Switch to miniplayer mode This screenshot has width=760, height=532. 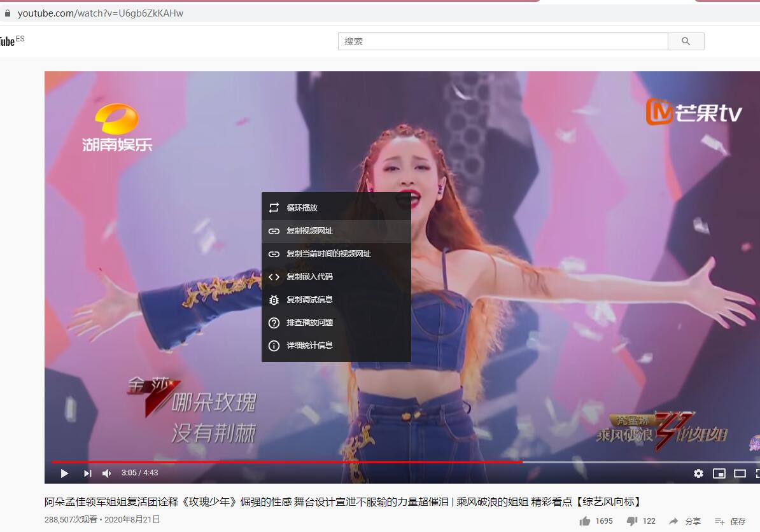[719, 473]
